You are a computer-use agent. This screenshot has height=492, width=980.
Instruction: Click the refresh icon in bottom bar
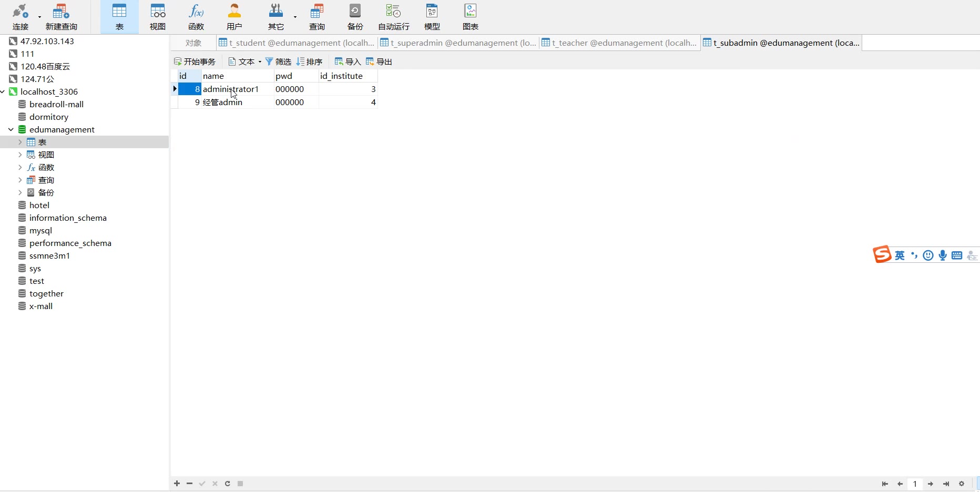pyautogui.click(x=228, y=484)
